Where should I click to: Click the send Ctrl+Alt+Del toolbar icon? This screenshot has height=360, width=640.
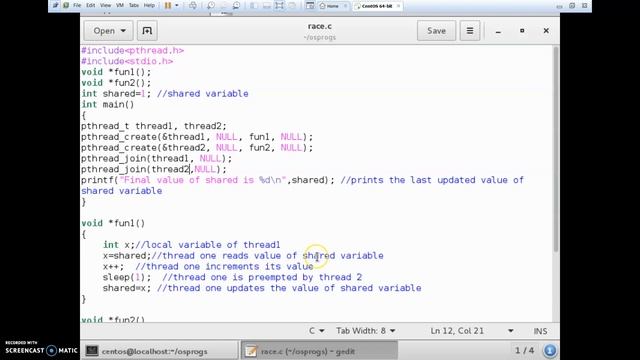pos(193,6)
